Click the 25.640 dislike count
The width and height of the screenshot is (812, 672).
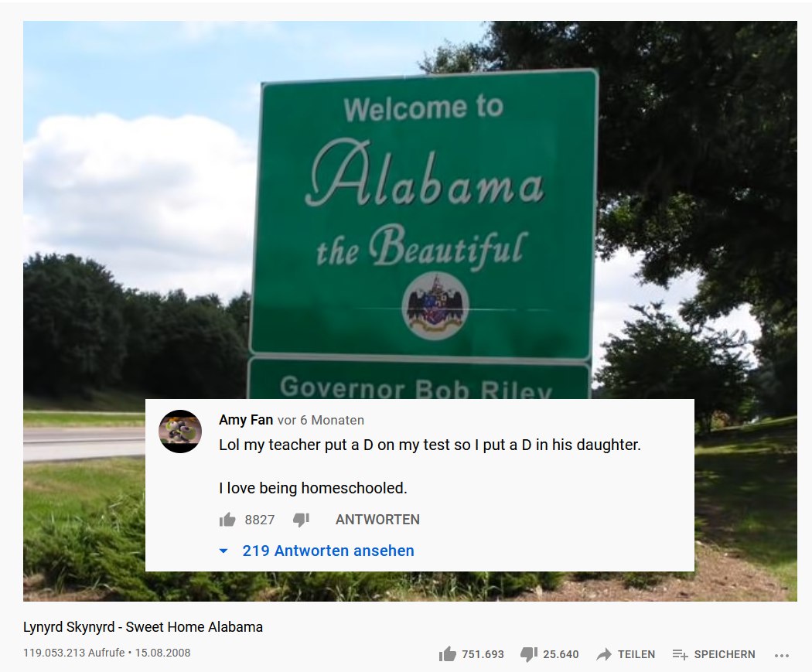click(561, 654)
